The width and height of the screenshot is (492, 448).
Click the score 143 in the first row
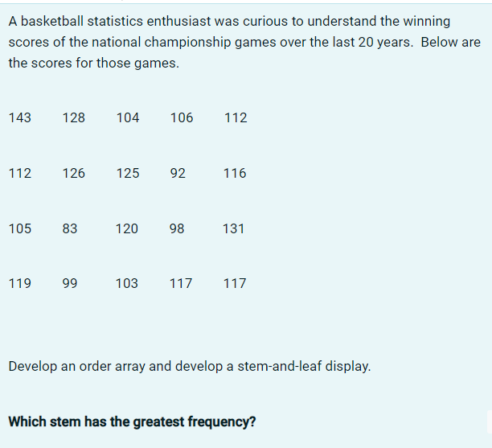tap(20, 117)
